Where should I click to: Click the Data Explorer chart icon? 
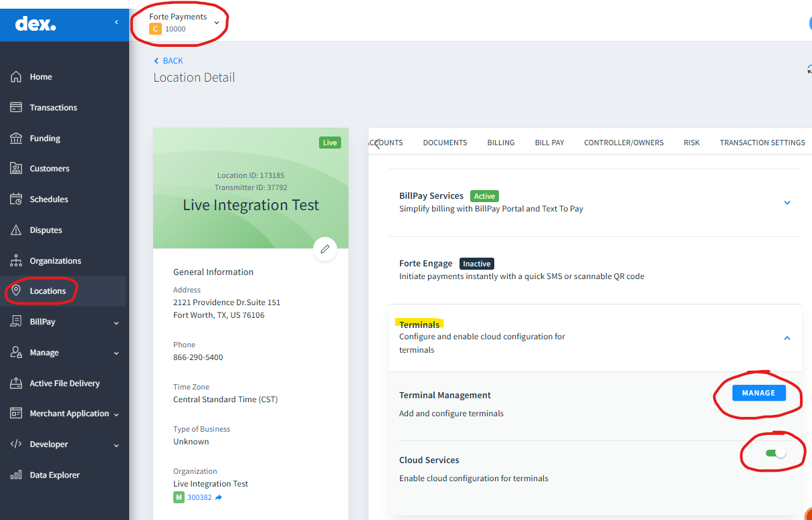click(x=16, y=475)
